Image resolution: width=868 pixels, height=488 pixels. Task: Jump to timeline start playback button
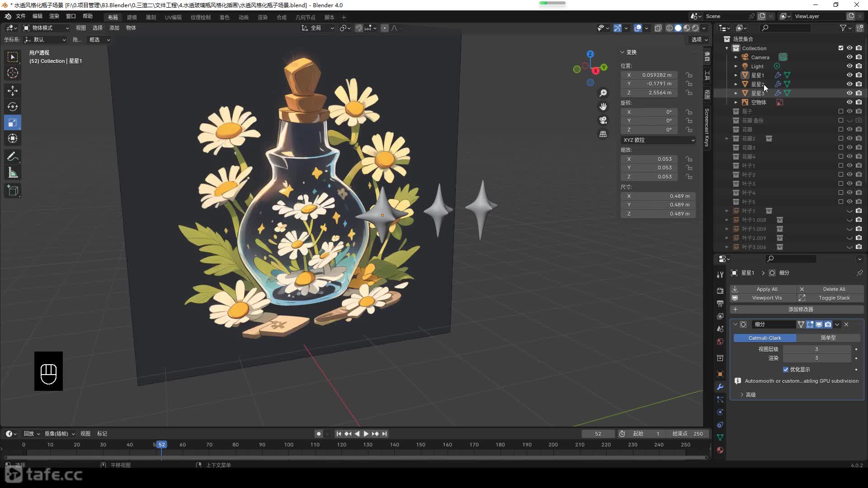339,434
